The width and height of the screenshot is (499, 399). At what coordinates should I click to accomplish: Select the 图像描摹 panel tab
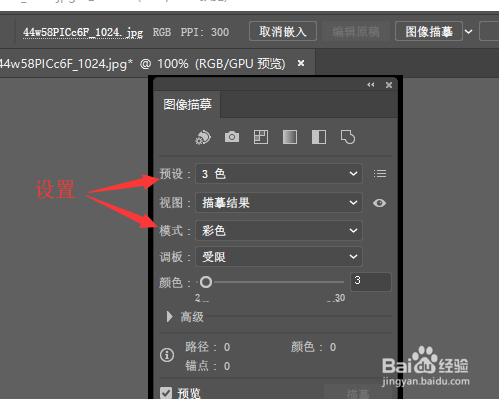click(187, 104)
